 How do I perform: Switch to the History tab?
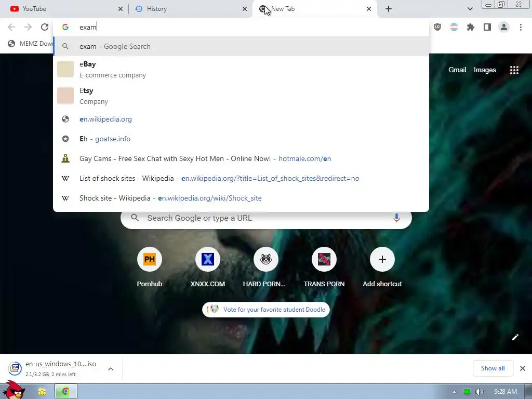pos(190,9)
